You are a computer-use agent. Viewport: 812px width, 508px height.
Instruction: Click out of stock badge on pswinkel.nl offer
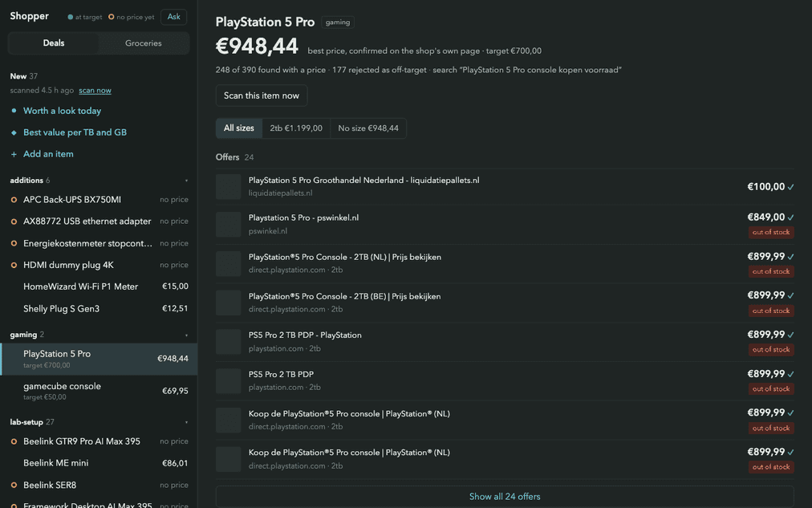pos(771,232)
